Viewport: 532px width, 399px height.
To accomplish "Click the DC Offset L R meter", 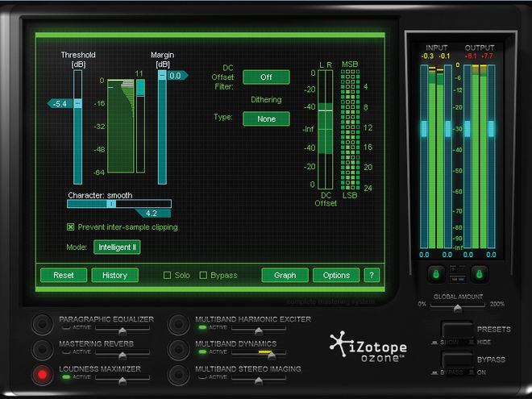I will 325,130.
